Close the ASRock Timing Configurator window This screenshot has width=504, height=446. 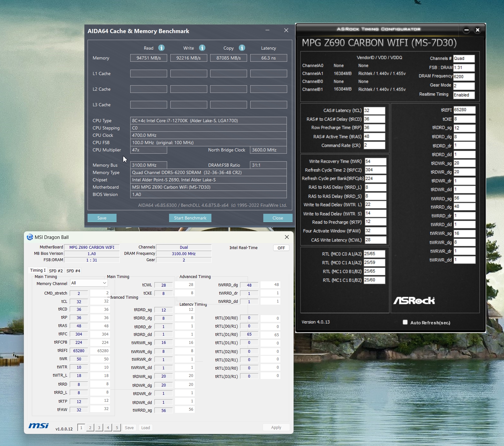(x=477, y=30)
